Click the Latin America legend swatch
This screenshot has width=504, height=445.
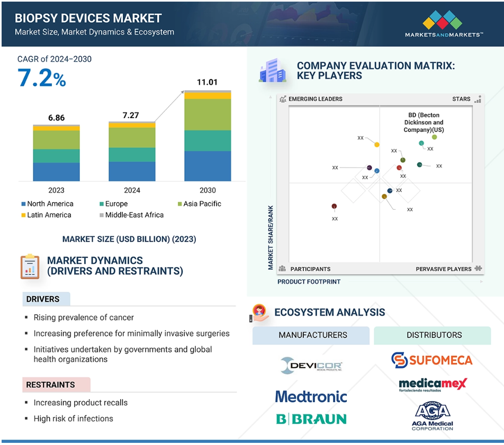tap(23, 215)
